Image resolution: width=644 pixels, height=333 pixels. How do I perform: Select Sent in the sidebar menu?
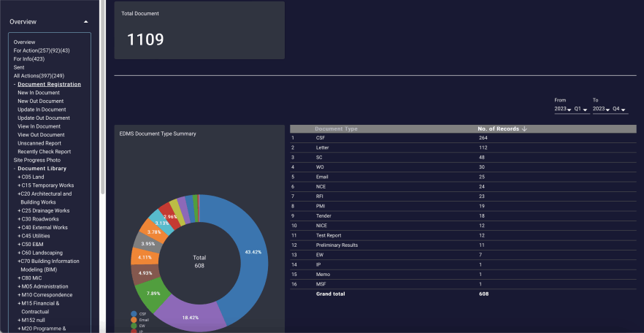point(19,67)
